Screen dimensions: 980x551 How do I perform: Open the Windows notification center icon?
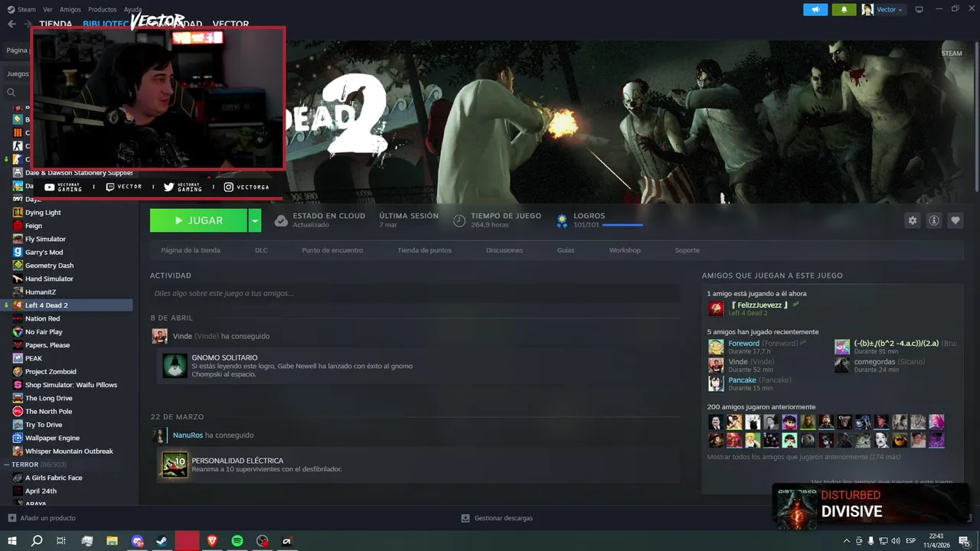click(964, 541)
